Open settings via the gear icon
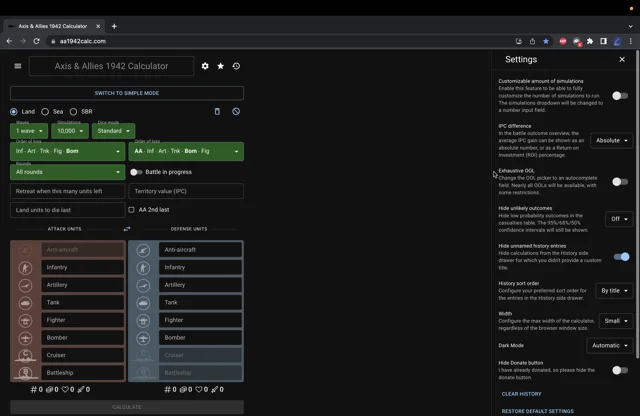The image size is (640, 416). point(205,66)
